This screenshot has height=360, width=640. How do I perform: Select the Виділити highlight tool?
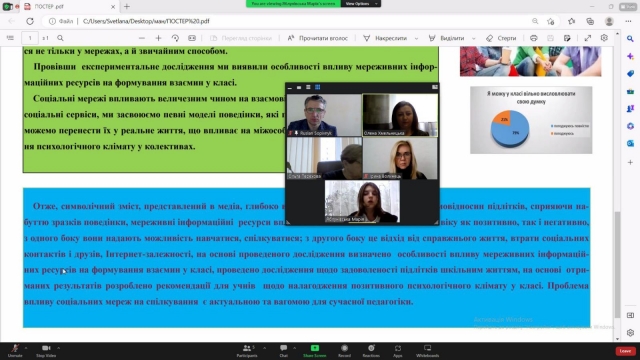coord(447,38)
